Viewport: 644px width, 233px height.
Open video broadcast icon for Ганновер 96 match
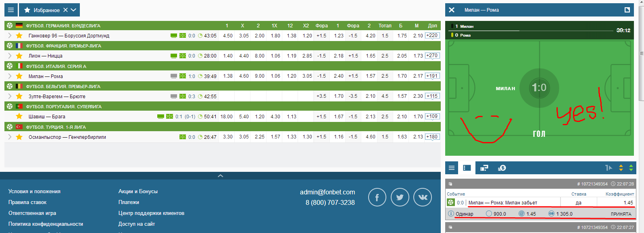(174, 35)
